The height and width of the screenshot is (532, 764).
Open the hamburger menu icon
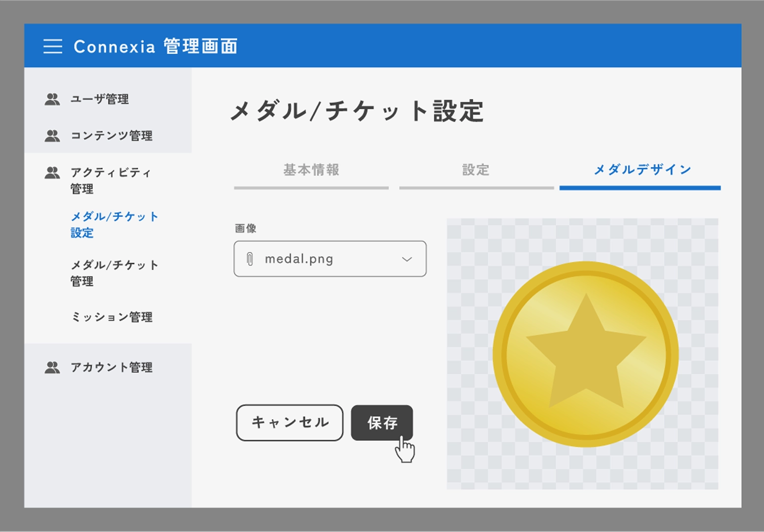(x=53, y=46)
